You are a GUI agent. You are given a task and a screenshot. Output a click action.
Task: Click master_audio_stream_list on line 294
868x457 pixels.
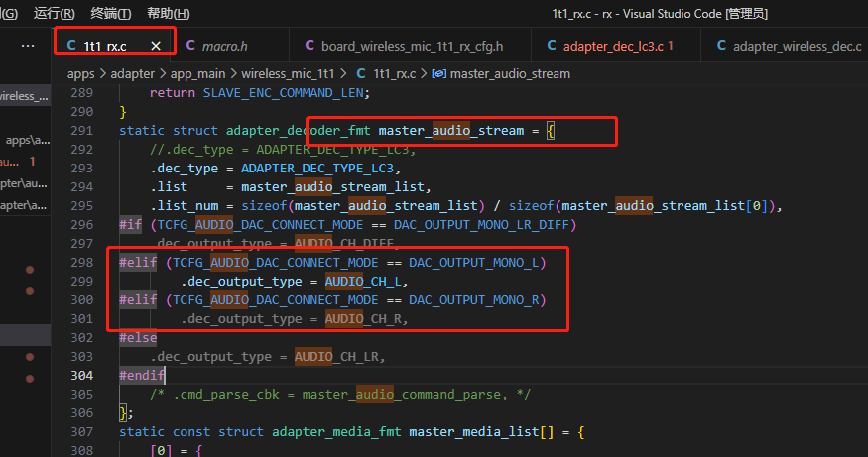332,187
